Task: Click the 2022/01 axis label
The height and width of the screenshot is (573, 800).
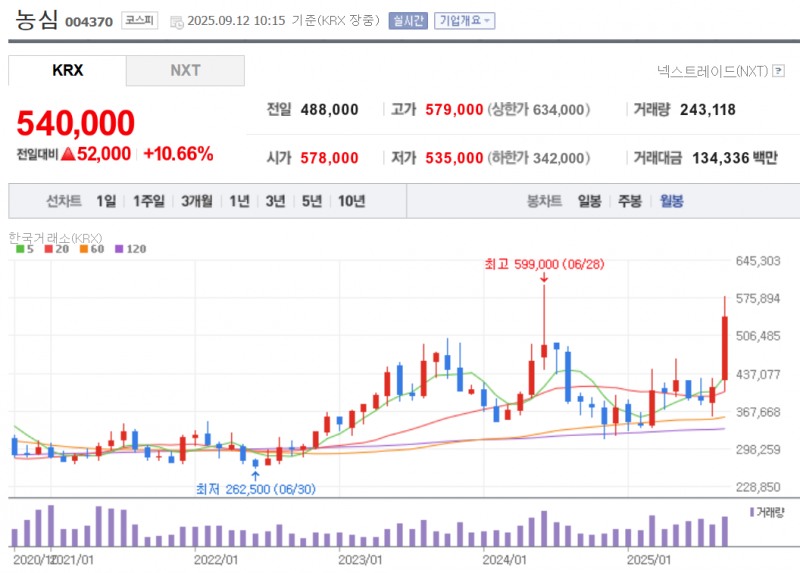Action: [216, 560]
